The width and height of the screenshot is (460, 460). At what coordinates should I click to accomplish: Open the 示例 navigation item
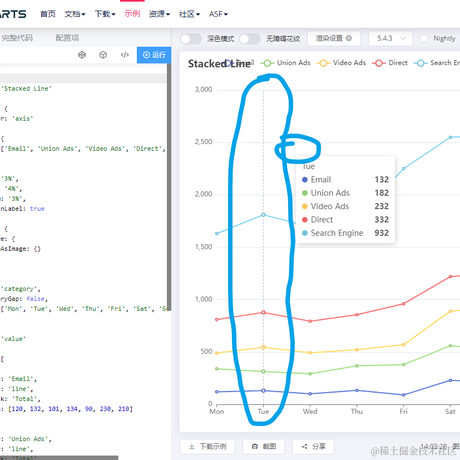(132, 14)
